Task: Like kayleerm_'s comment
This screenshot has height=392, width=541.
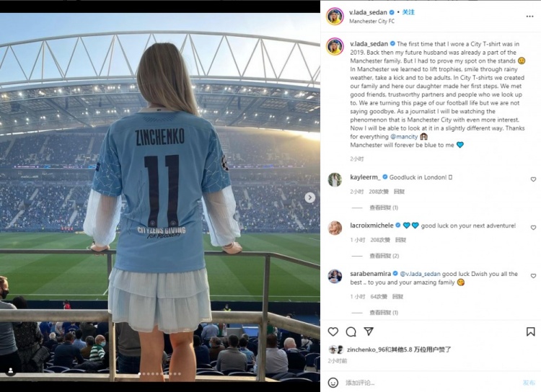Action: pyautogui.click(x=533, y=179)
